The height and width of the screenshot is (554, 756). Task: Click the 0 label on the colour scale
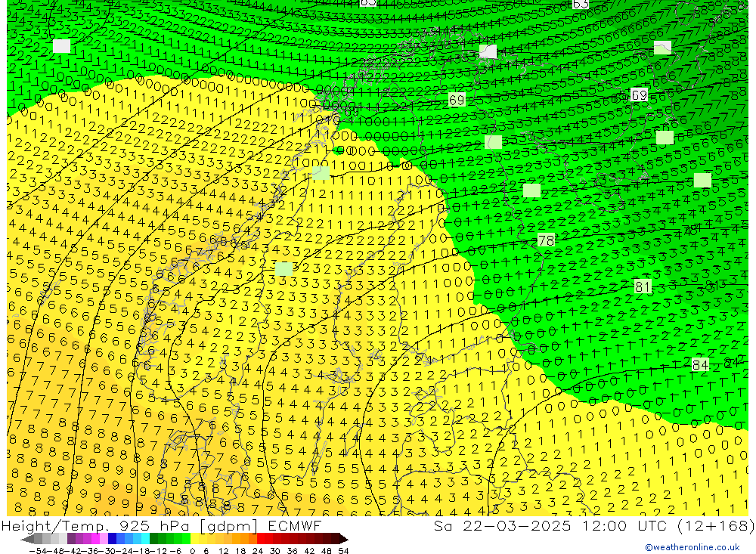point(192,551)
